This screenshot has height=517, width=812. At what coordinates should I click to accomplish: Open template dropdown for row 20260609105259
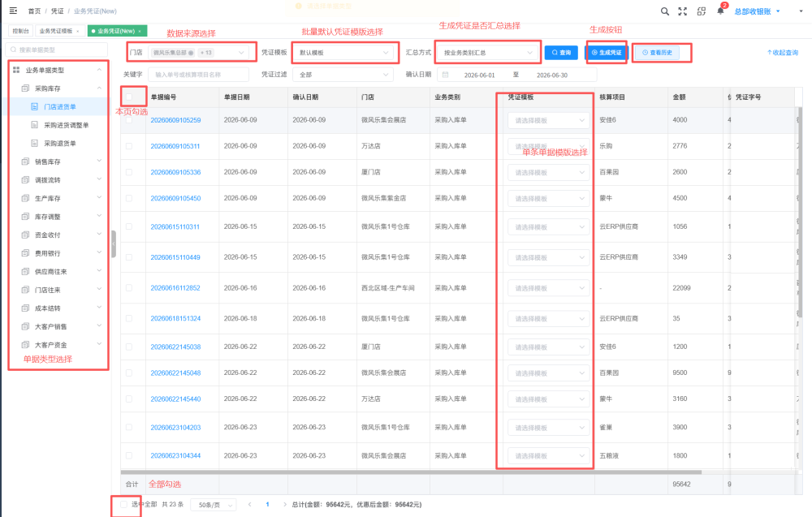pos(548,120)
